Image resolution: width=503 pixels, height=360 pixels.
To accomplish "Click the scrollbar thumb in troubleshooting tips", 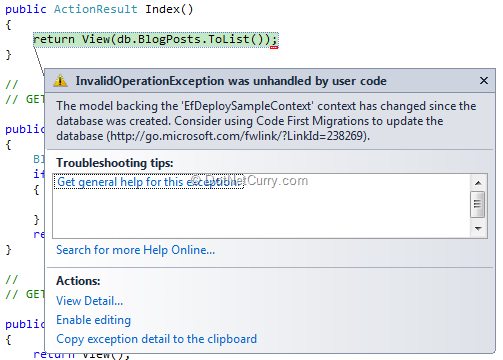I will (x=478, y=204).
